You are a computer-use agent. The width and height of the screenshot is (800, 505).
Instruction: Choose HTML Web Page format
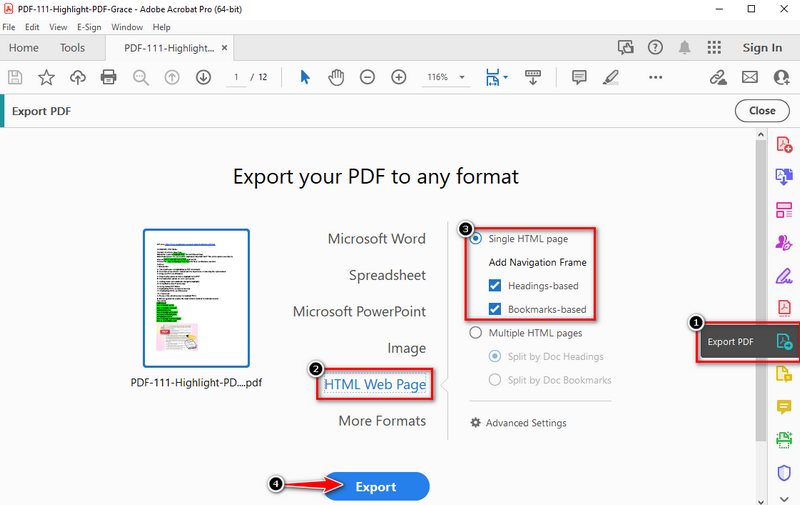(x=375, y=384)
